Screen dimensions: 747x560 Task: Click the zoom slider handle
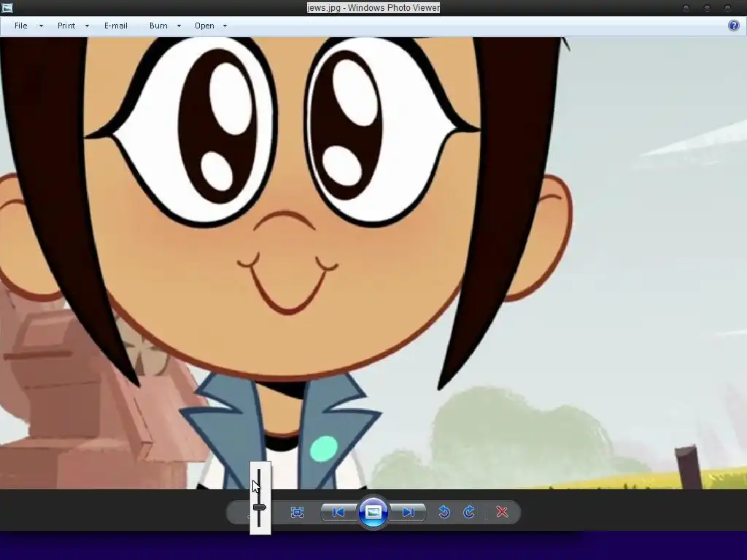[x=259, y=507]
